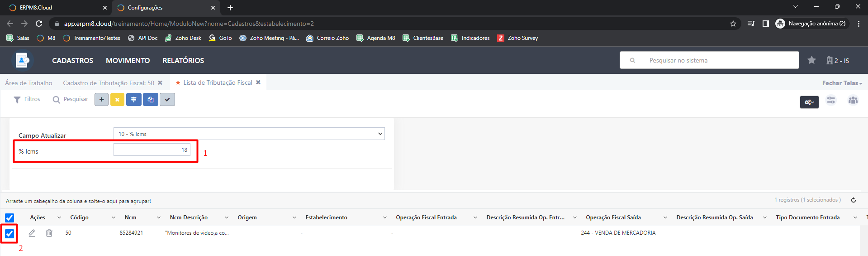Uncheck the checkbox for row 50
Viewport: 868px width, 256px height.
(9, 234)
